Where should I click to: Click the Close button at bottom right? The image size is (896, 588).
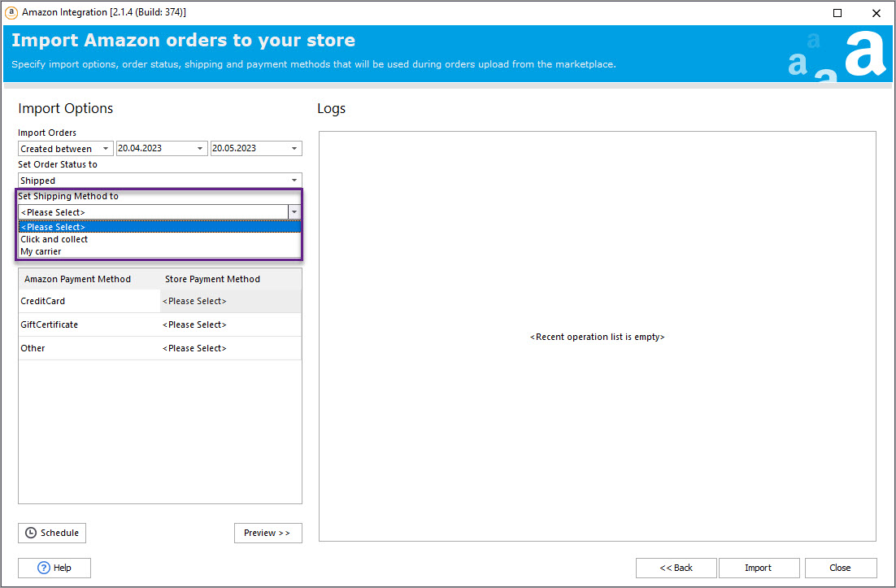coord(840,568)
